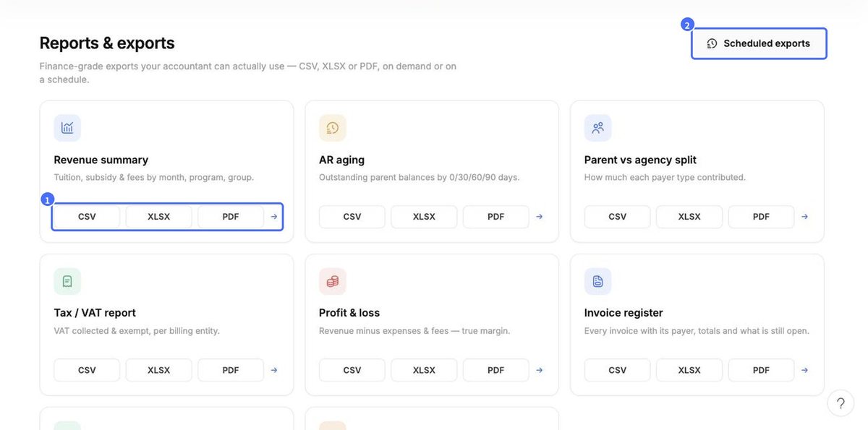
Task: Export Parent vs agency split as PDF
Action: 761,217
